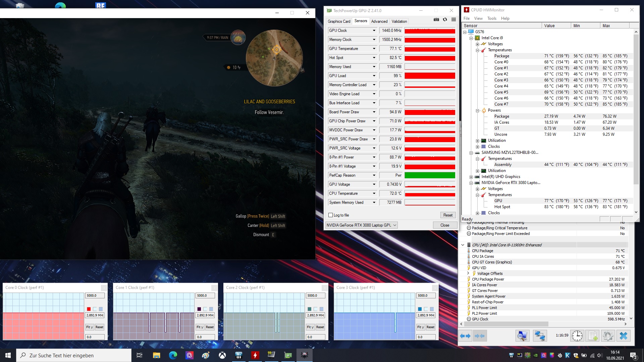Click the GPU-Z refresh icon
Viewport: 644px width, 362px height.
[x=445, y=20]
